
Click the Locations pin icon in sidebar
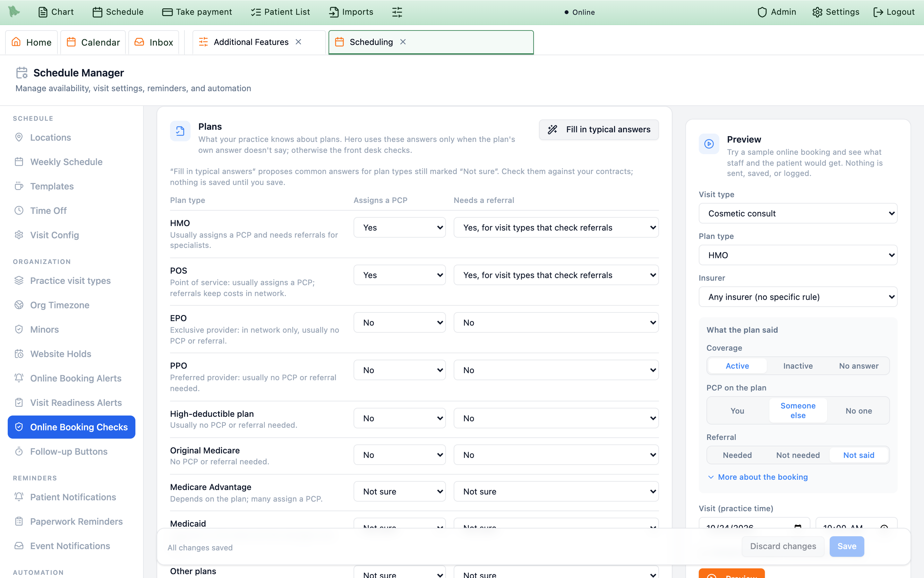click(19, 137)
